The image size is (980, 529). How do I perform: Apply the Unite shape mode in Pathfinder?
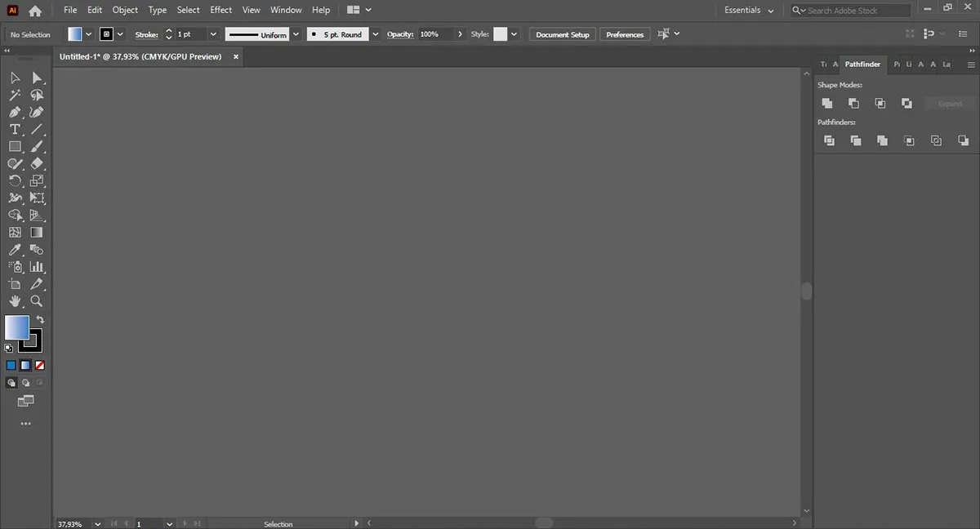[x=827, y=103]
